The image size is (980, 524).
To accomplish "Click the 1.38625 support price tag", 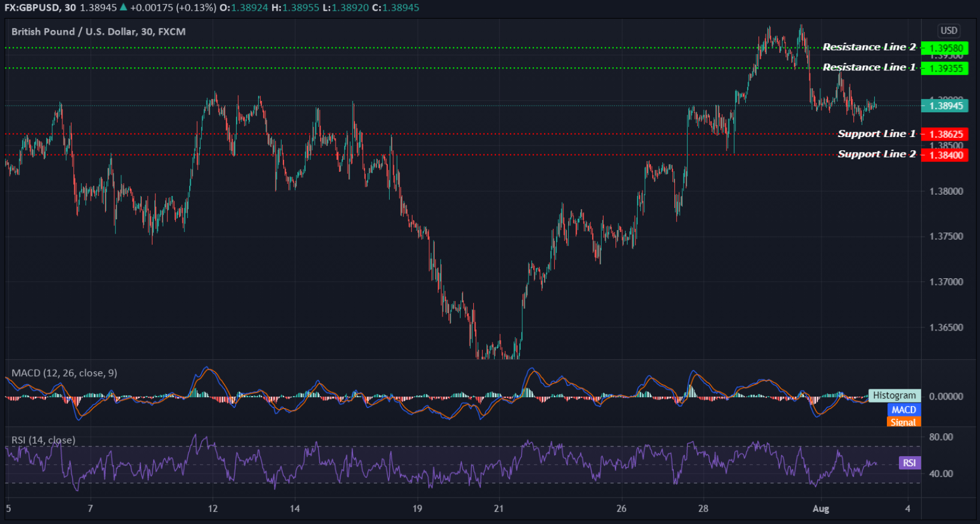I will click(x=945, y=134).
